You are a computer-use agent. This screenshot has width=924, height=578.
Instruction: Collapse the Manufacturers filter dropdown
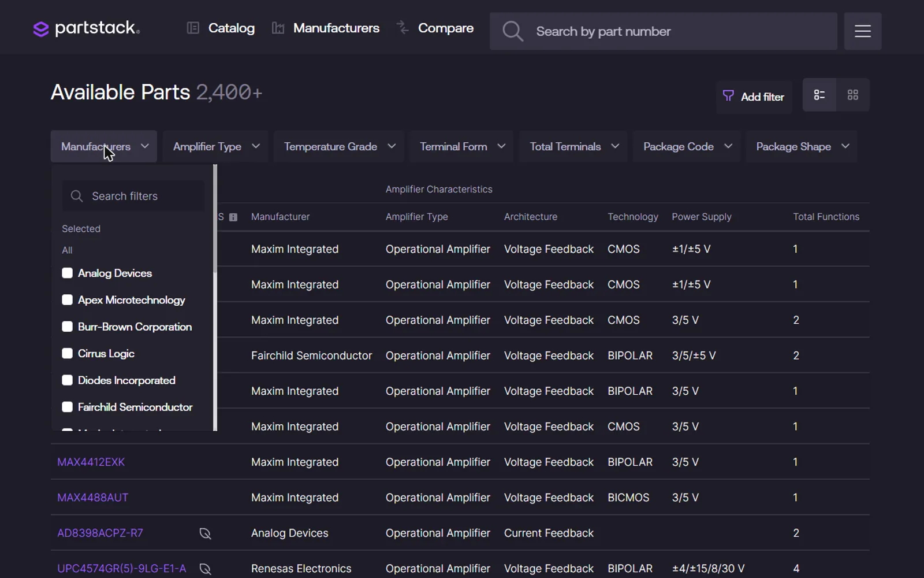(x=104, y=146)
